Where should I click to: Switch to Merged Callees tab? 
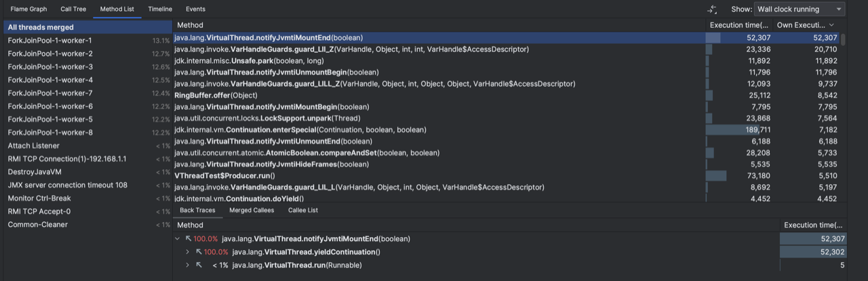pos(252,211)
